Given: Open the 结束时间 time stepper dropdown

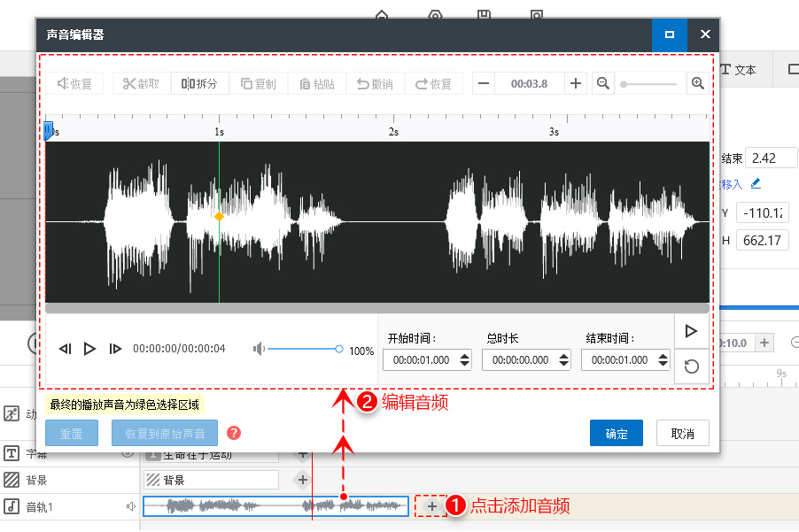Looking at the screenshot, I should (x=663, y=360).
